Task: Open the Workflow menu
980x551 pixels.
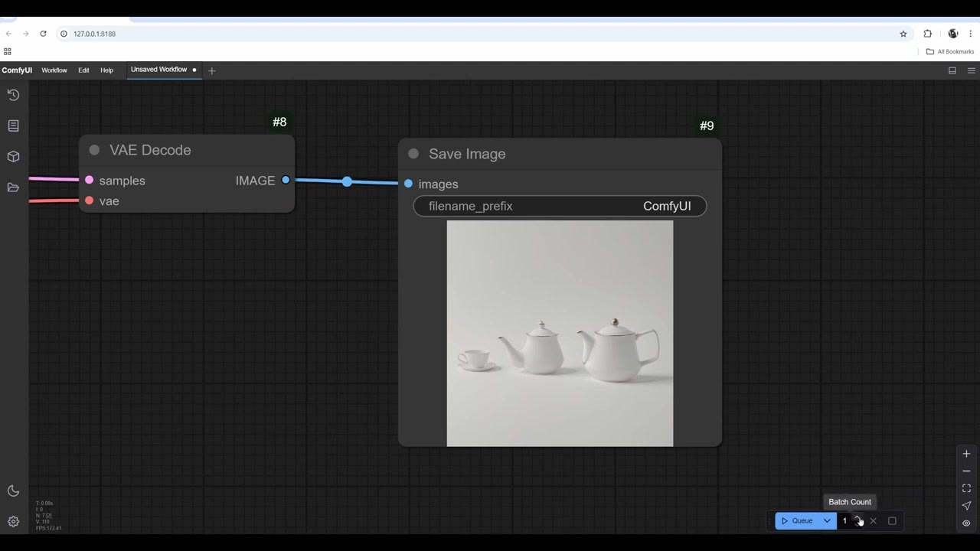Action: pyautogui.click(x=54, y=70)
